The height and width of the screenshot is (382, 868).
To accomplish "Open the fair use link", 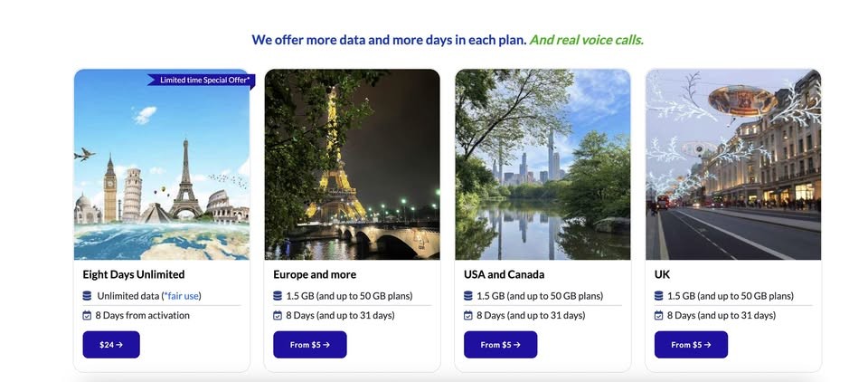I will 183,296.
